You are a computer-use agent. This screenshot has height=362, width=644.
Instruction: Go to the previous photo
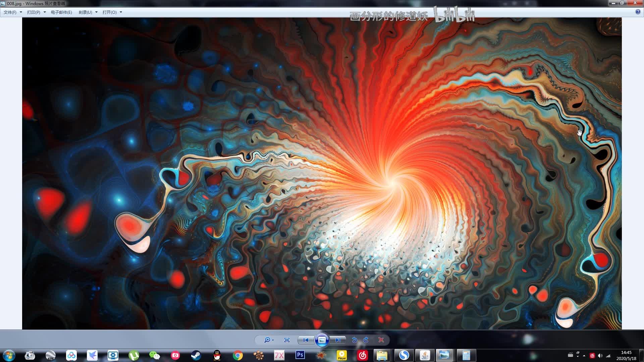click(x=306, y=340)
